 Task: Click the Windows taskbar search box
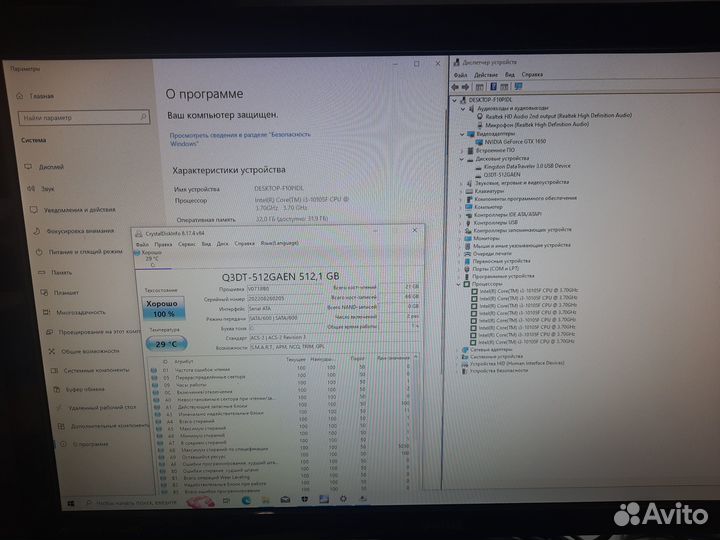pyautogui.click(x=136, y=502)
